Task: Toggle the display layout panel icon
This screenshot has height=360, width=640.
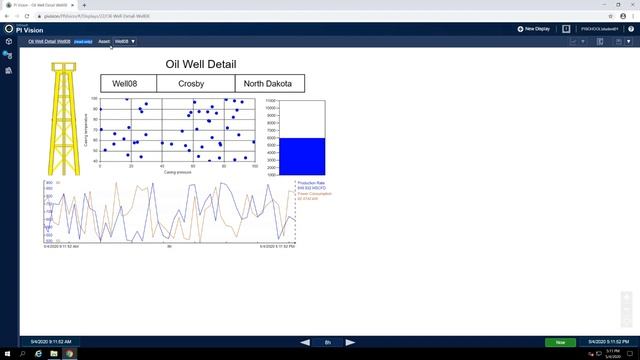Action: (600, 42)
